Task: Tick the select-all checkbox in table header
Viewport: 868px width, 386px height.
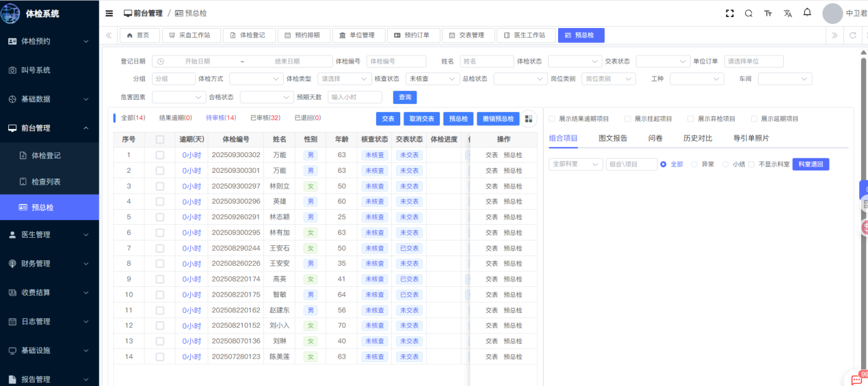Action: pyautogui.click(x=160, y=139)
